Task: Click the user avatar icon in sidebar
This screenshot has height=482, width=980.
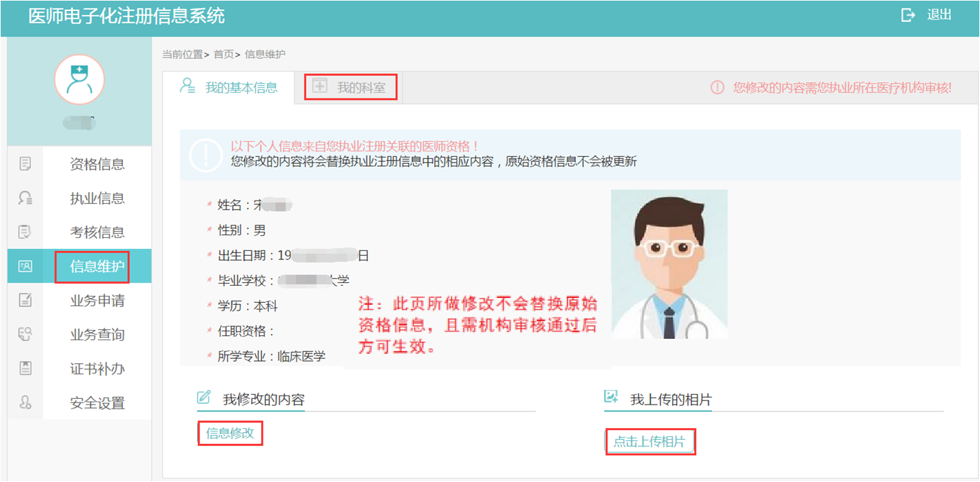Action: point(79,80)
